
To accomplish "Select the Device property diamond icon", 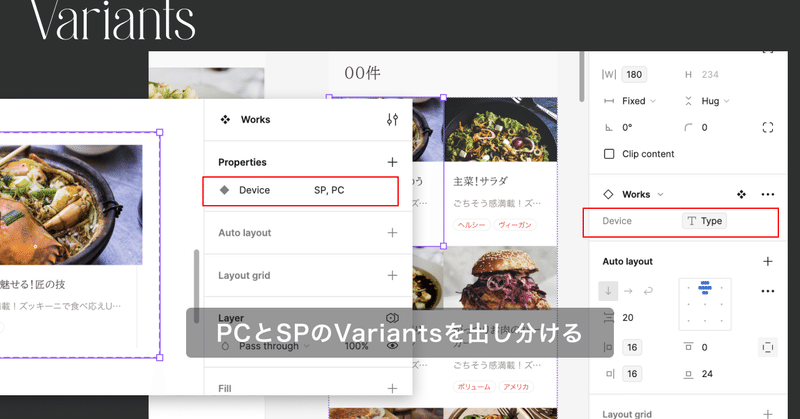I will (x=224, y=190).
